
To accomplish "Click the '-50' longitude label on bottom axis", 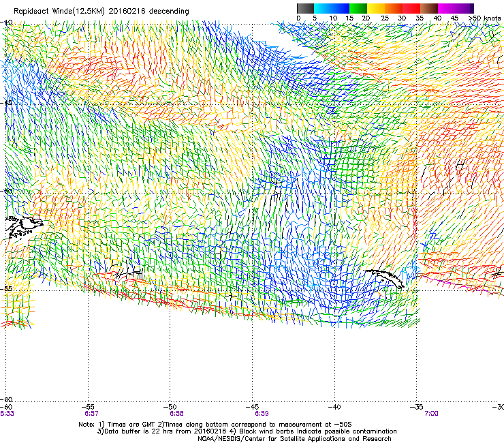I will tap(170, 407).
